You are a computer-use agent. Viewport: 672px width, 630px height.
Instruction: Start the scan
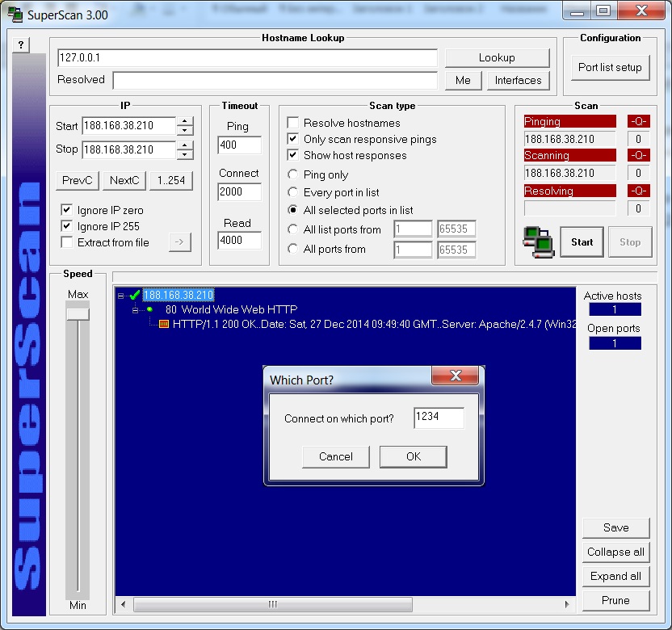pyautogui.click(x=582, y=242)
